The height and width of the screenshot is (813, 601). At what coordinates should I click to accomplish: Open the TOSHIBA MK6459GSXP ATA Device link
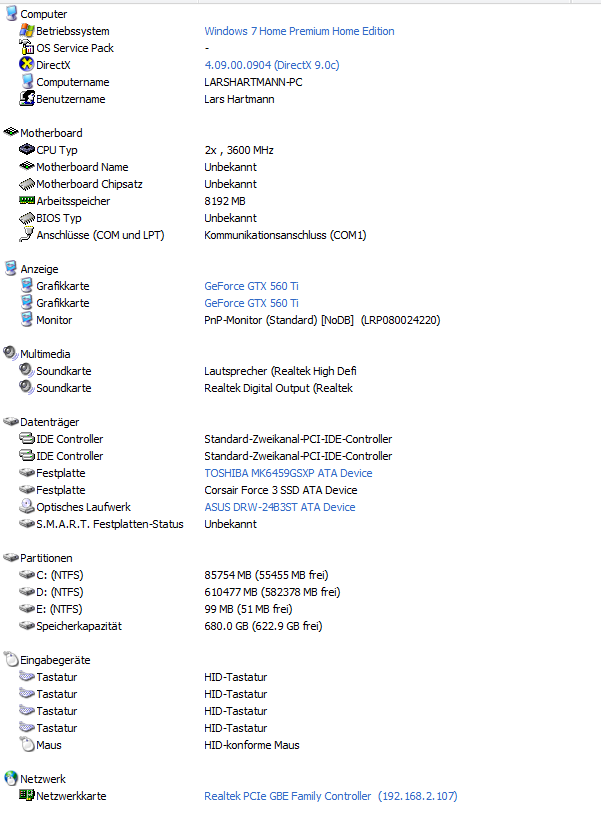(x=288, y=473)
